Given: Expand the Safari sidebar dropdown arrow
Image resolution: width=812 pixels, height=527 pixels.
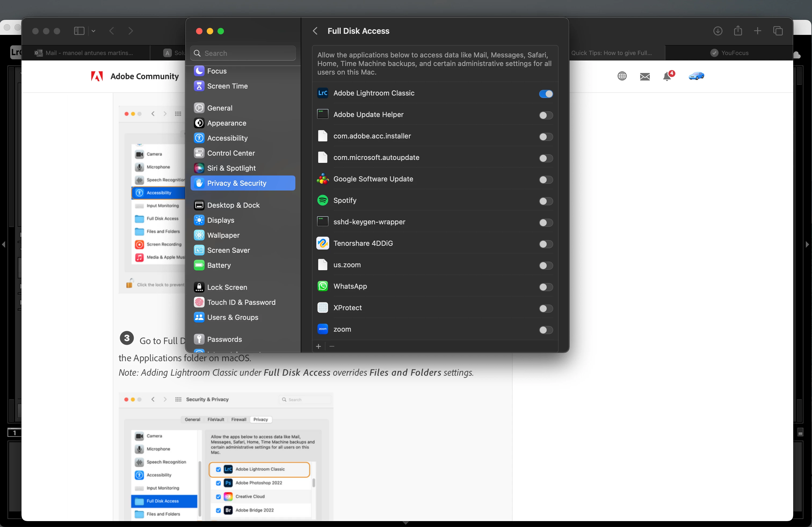Looking at the screenshot, I should coord(93,31).
